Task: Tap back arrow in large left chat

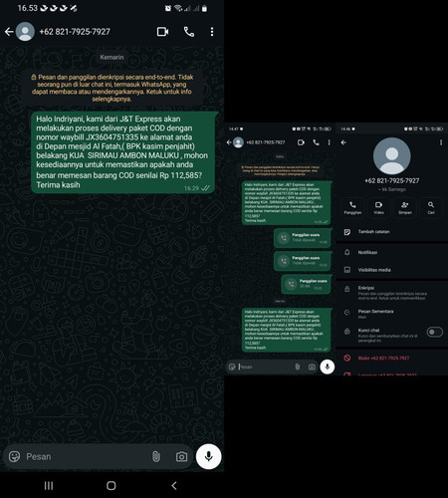Action: pyautogui.click(x=9, y=32)
